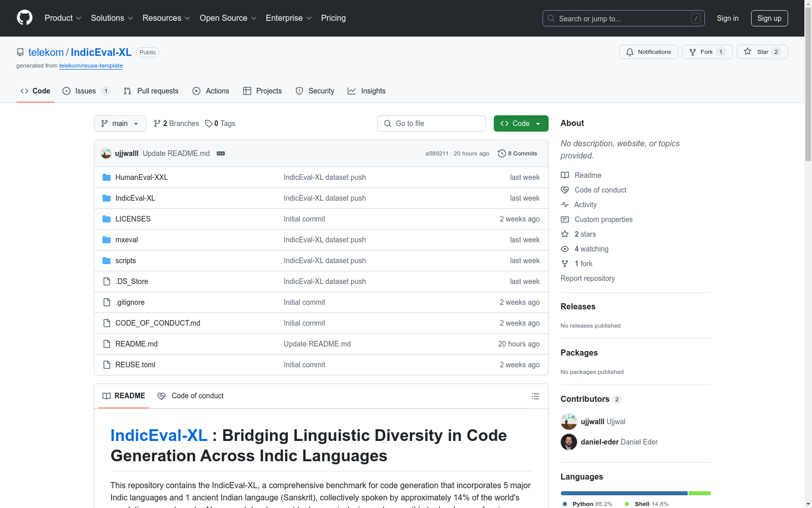
Task: Open telekom/reuse-template link
Action: tap(91, 66)
